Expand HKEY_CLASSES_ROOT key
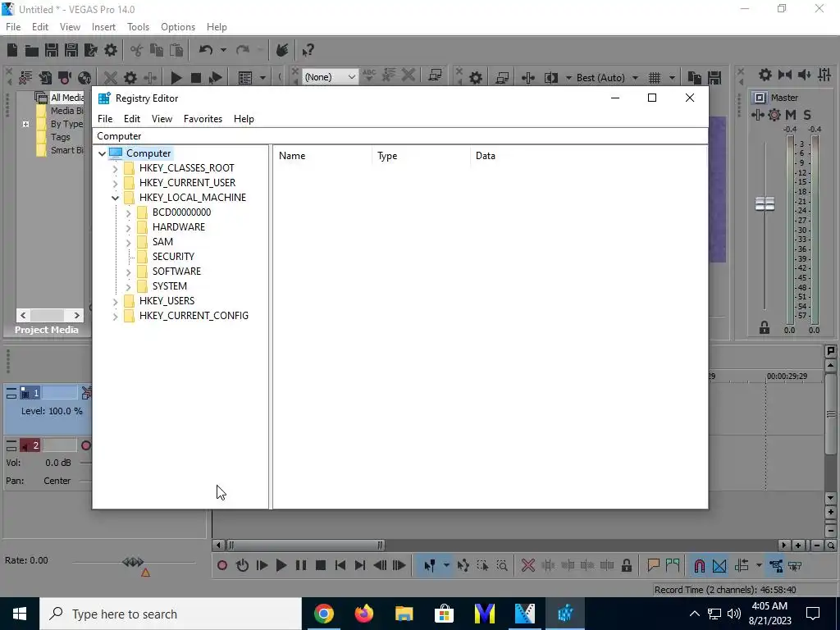This screenshot has height=630, width=840. click(x=115, y=169)
